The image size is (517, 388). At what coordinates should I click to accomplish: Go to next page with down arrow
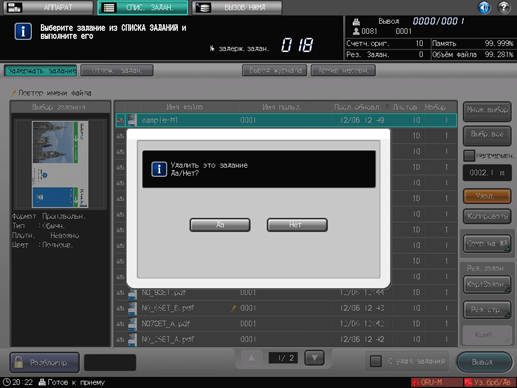click(x=314, y=358)
